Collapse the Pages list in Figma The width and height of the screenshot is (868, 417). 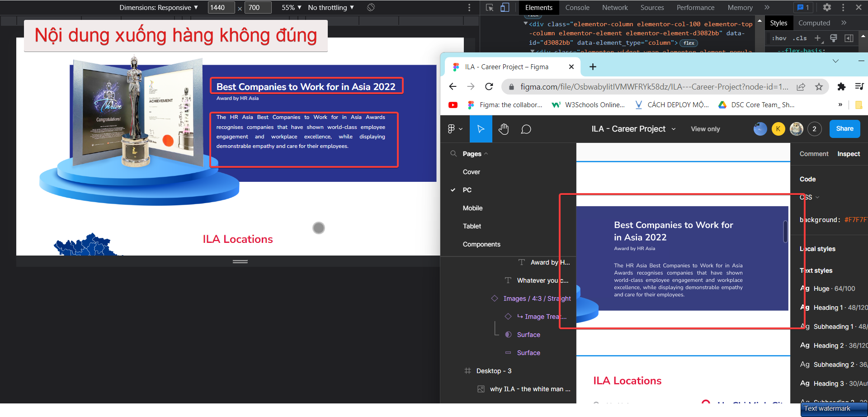[x=475, y=154]
